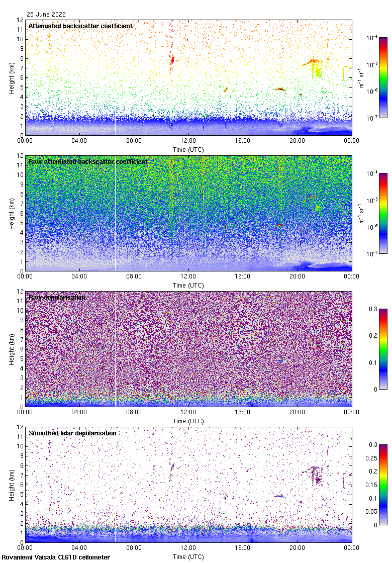Click 'Height (km)' axis label of raw depolarisation plot
This screenshot has width=392, height=563.
[x=12, y=349]
